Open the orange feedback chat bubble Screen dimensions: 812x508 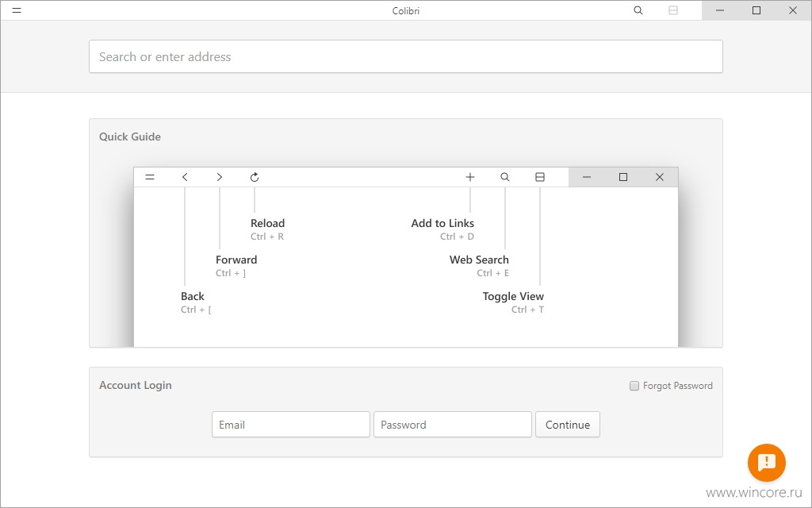pos(767,463)
